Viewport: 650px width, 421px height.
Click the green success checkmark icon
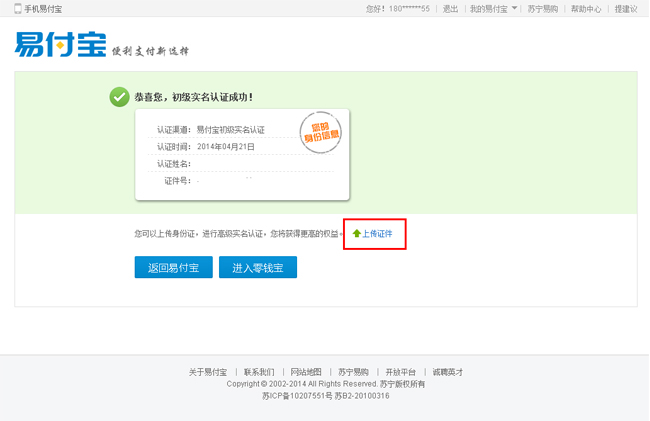click(119, 97)
